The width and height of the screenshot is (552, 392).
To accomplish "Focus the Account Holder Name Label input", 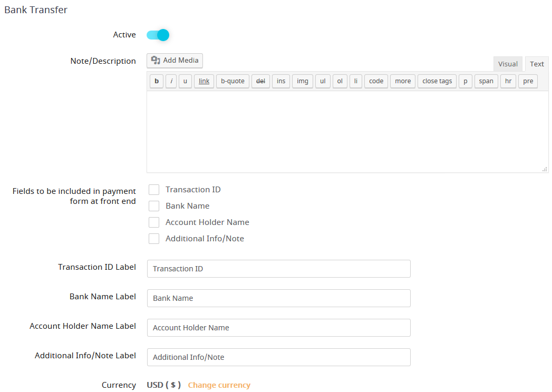I will click(x=279, y=328).
